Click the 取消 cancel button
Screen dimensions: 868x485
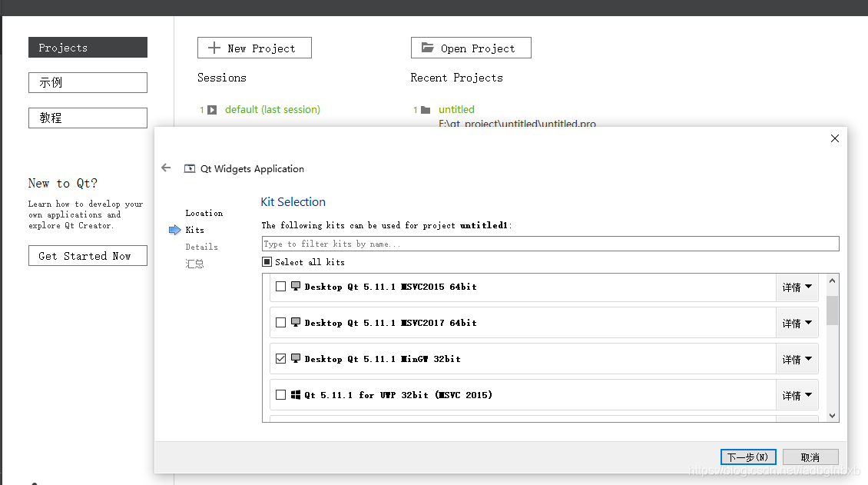(810, 457)
